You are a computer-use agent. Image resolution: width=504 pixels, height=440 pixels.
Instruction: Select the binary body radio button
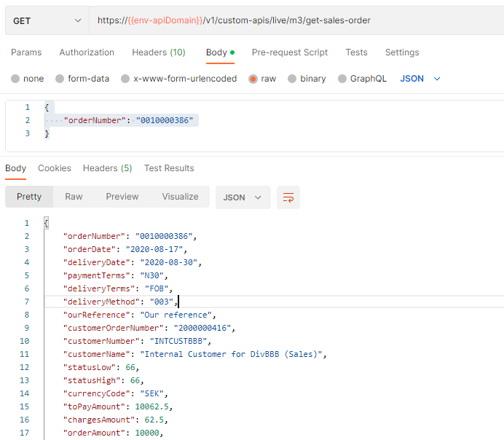(x=292, y=79)
